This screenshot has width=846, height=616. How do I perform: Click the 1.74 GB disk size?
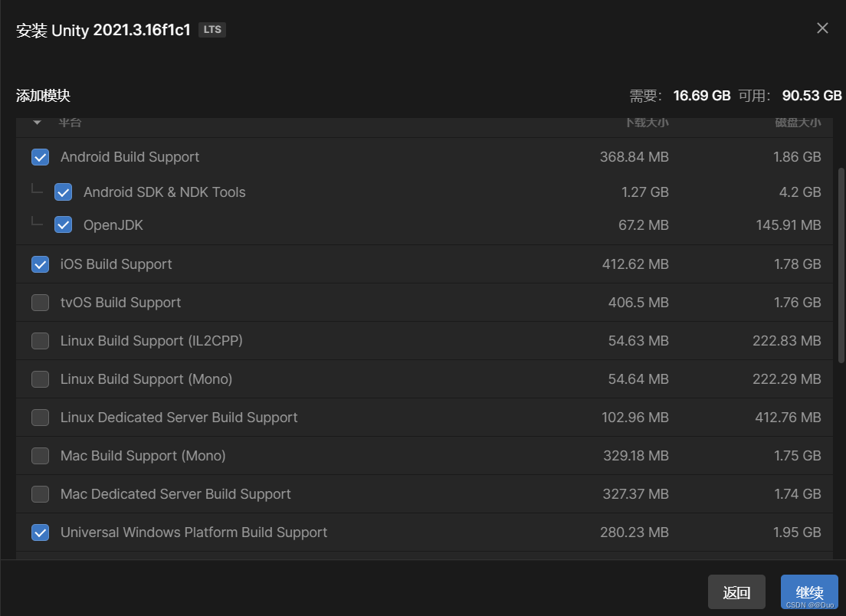tap(798, 494)
